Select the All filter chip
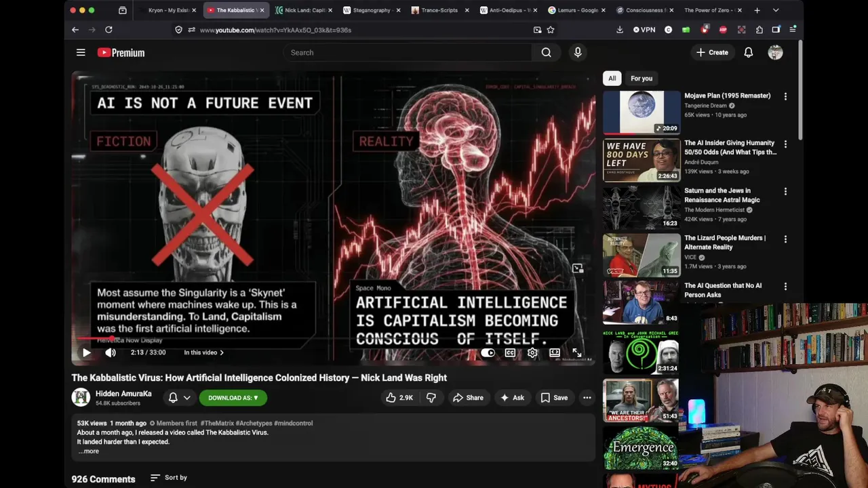Viewport: 868px width, 488px height. point(612,79)
